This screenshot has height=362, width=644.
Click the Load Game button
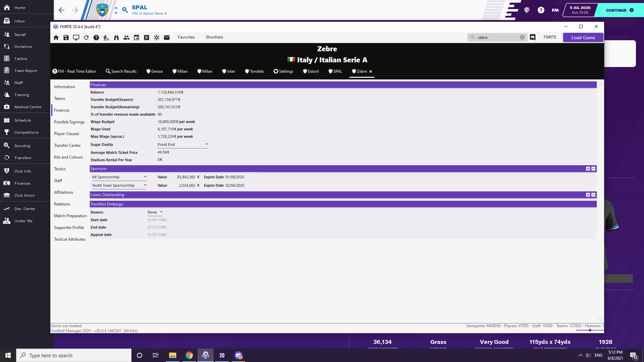(x=583, y=38)
